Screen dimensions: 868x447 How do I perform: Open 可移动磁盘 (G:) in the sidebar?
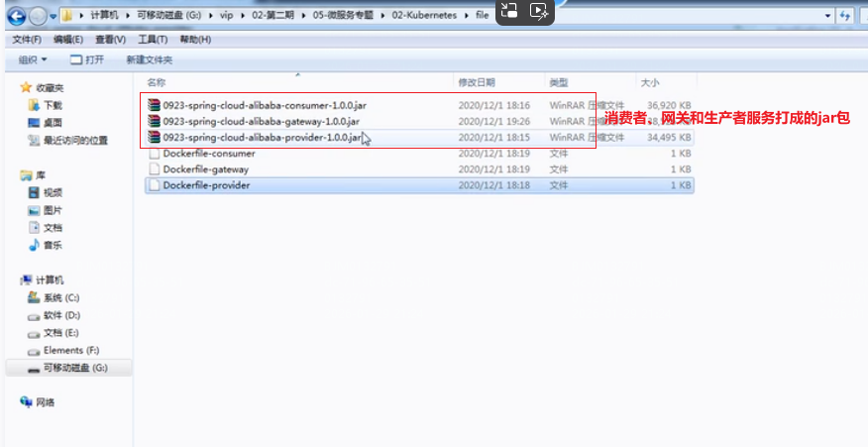point(75,368)
